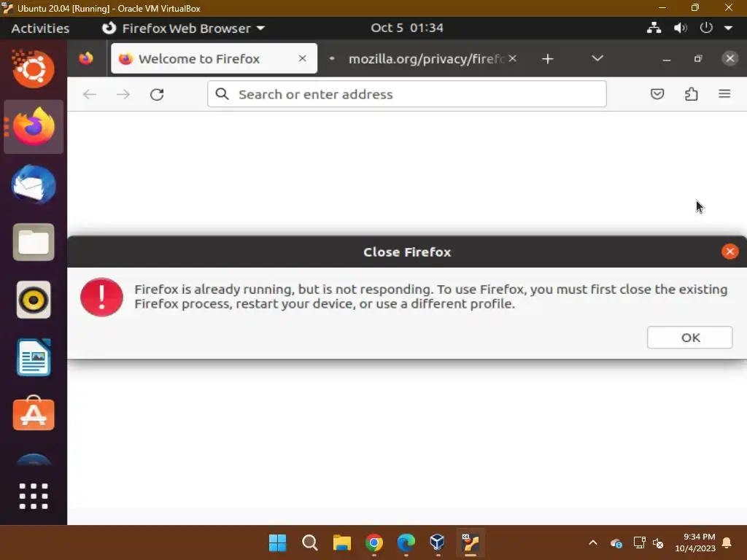Click the Save to Pocket icon
This screenshot has height=560, width=747.
[x=657, y=94]
